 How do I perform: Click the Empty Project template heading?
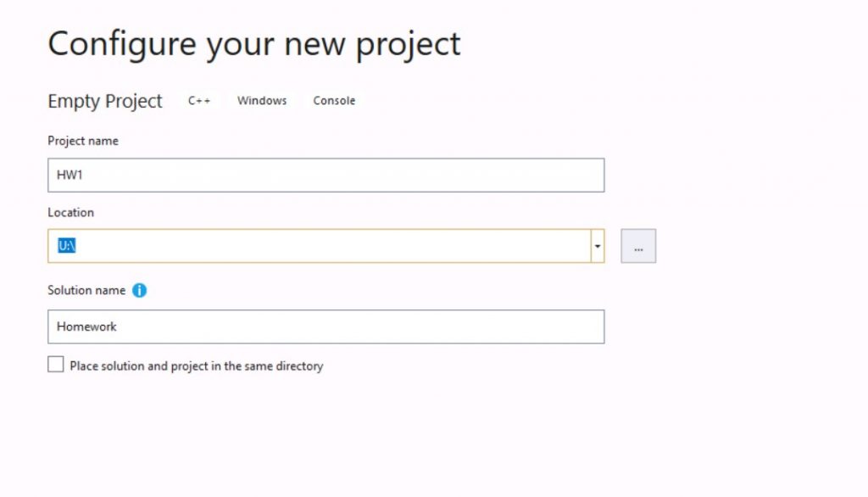point(105,102)
